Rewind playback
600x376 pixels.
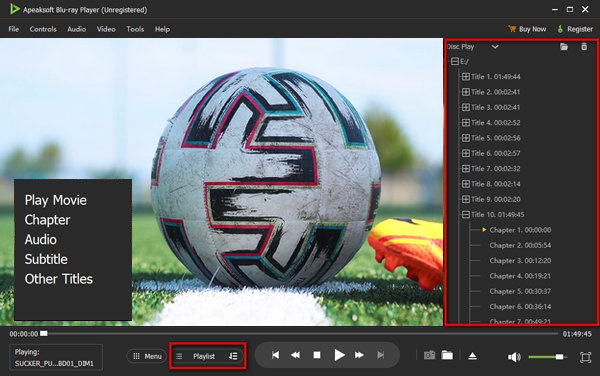click(295, 355)
